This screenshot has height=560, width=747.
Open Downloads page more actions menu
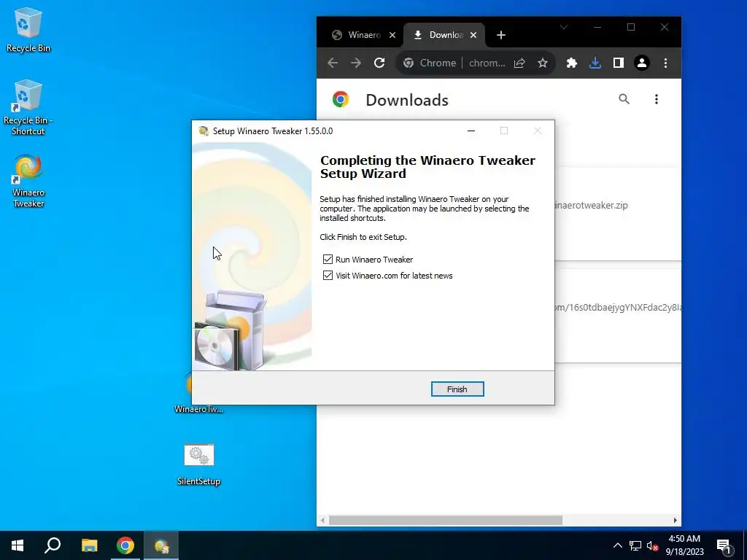point(657,99)
